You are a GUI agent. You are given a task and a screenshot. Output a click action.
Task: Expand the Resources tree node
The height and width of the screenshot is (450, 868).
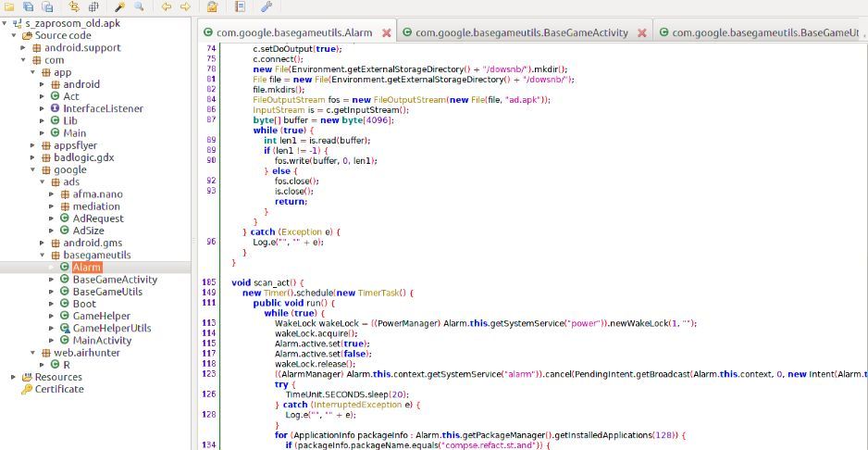(13, 377)
